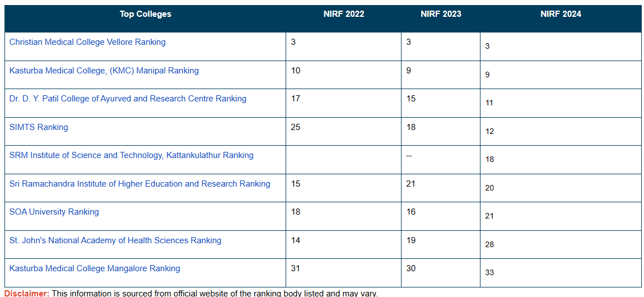The height and width of the screenshot is (297, 644).
Task: Select NIRF 2024 value 11 for D. Y. Patil
Action: pyautogui.click(x=489, y=103)
